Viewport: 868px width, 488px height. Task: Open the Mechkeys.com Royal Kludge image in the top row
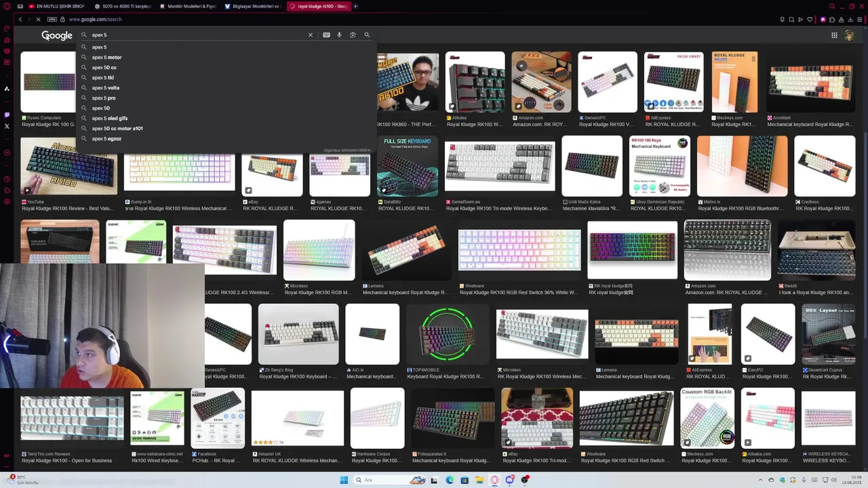click(x=734, y=81)
